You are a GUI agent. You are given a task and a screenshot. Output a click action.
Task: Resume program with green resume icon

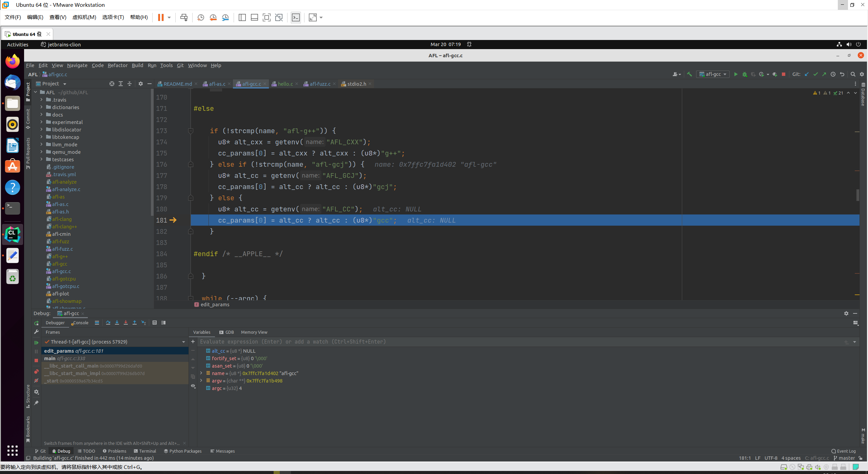[36, 343]
